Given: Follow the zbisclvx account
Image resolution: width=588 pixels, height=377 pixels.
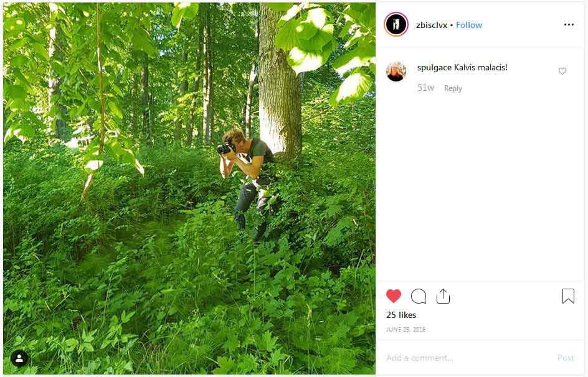Looking at the screenshot, I should point(469,25).
